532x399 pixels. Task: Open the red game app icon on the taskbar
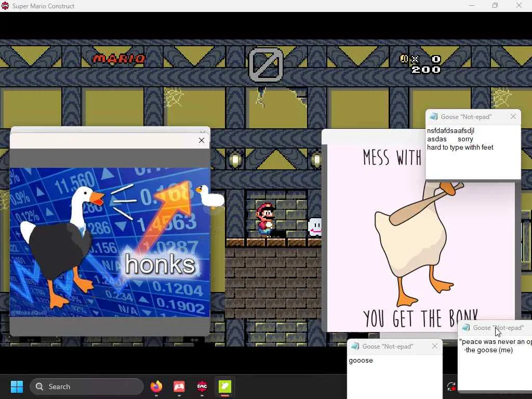(x=179, y=387)
